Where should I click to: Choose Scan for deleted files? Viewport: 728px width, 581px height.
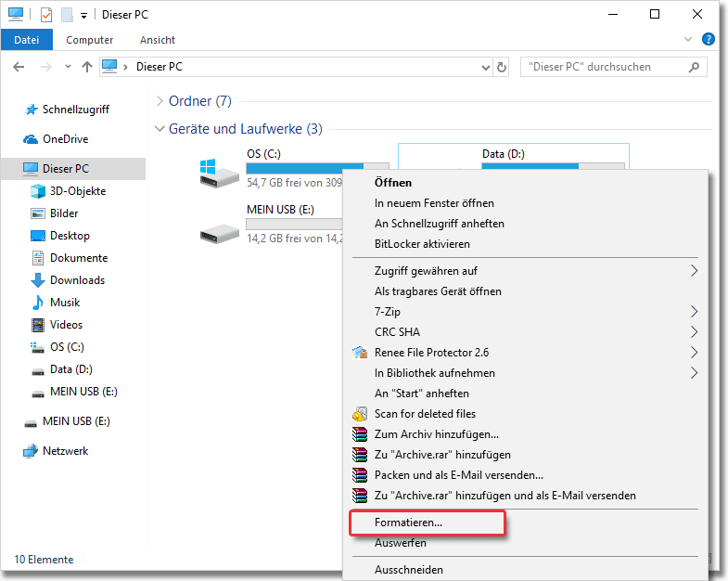click(x=525, y=414)
